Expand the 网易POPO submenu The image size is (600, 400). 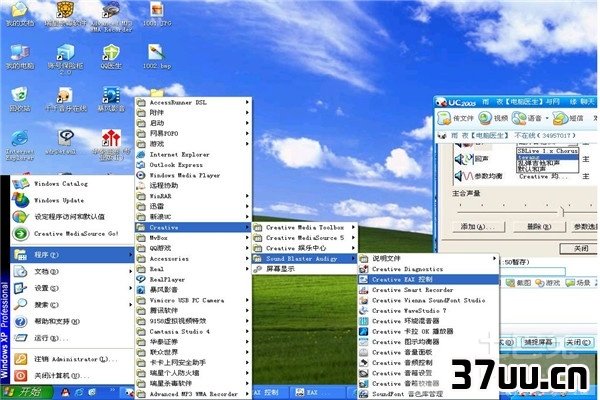point(193,133)
